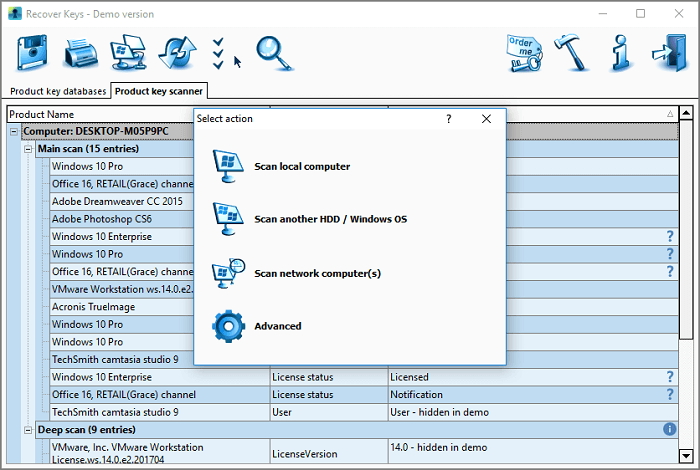Click the dialog's question mark help button
This screenshot has height=470, width=700.
coord(448,119)
